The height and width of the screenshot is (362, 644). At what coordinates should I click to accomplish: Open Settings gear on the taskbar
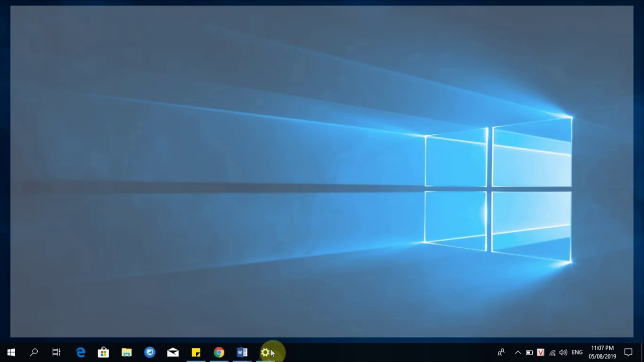tap(265, 352)
